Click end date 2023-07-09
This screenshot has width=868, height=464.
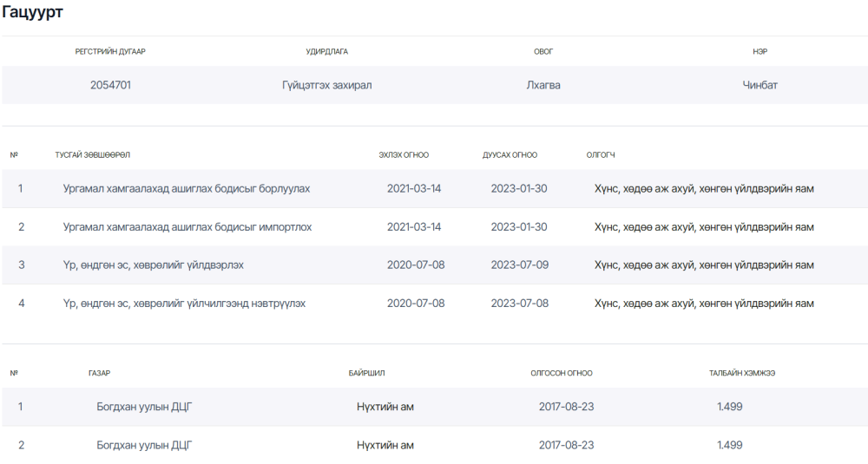pos(519,265)
